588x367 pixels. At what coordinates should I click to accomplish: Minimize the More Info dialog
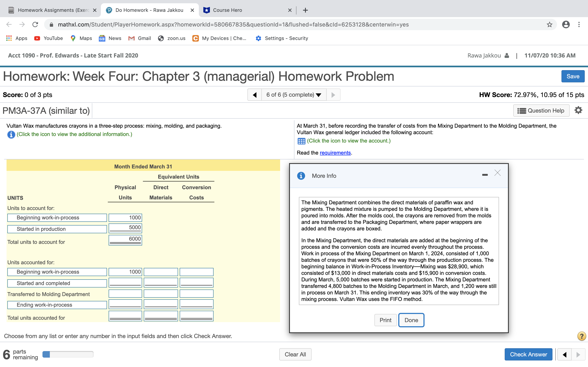coord(485,175)
